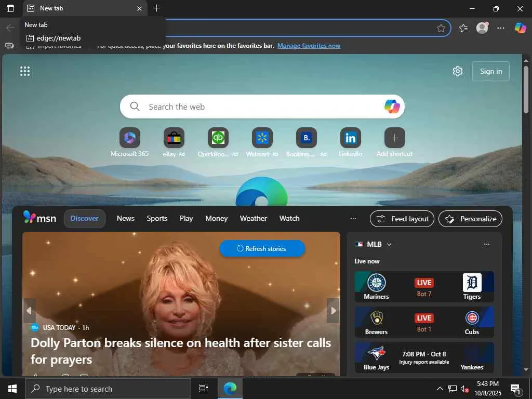Show next story with right arrow

coord(333,311)
